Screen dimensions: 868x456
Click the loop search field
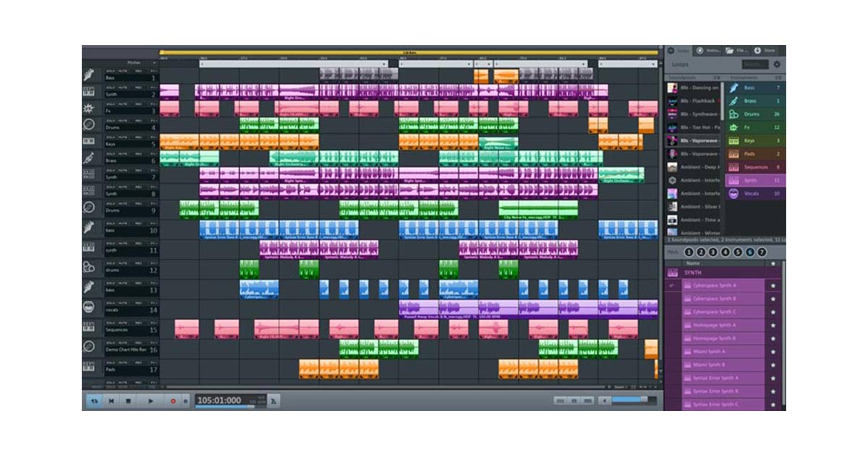click(754, 64)
